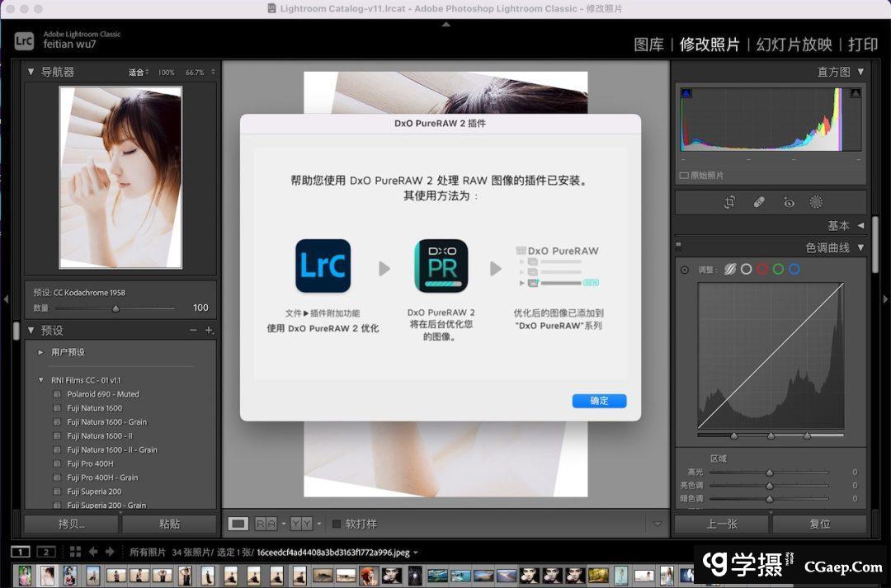The image size is (891, 588).
Task: Click the 确定 button in dialog
Action: pos(599,401)
